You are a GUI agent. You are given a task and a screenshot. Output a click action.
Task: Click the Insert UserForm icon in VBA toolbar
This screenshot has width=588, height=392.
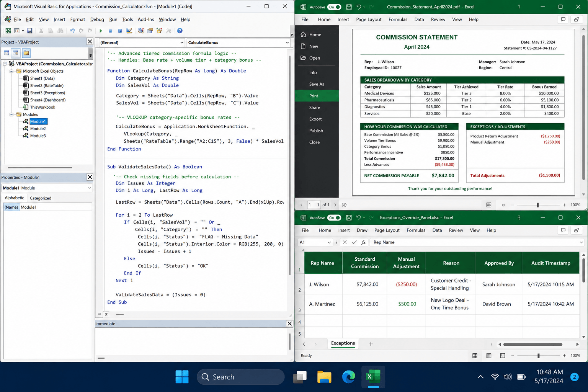(x=16, y=31)
